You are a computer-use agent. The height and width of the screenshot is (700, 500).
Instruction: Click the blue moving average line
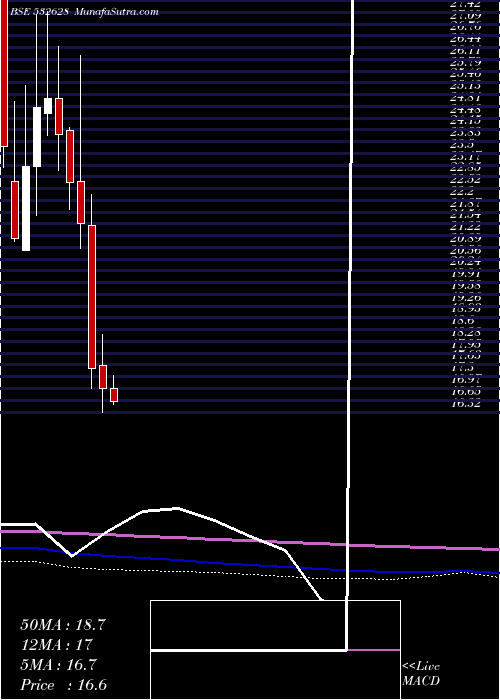pos(250,563)
